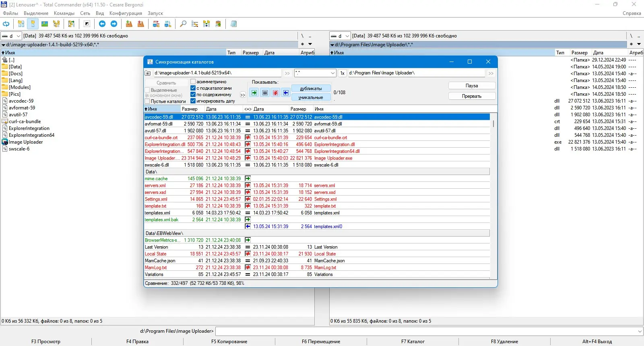Click the Image Uploader exe file icon
The height and width of the screenshot is (346, 644).
[5, 142]
